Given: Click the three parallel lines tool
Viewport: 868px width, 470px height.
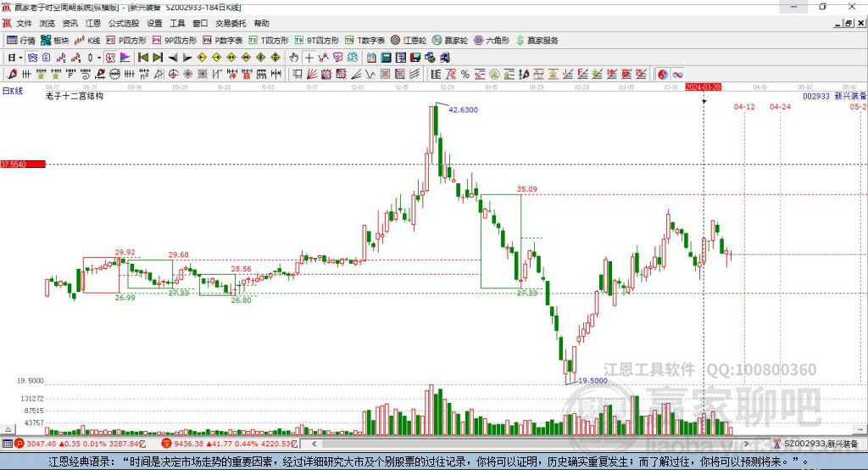Looking at the screenshot, I should point(414,74).
